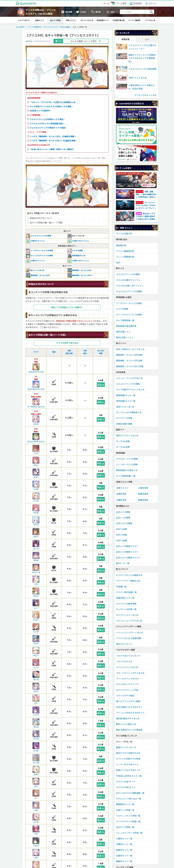Click the ゲーム攻略ライター募集 banner
Screen dimensions: 174x868
(x=136, y=134)
